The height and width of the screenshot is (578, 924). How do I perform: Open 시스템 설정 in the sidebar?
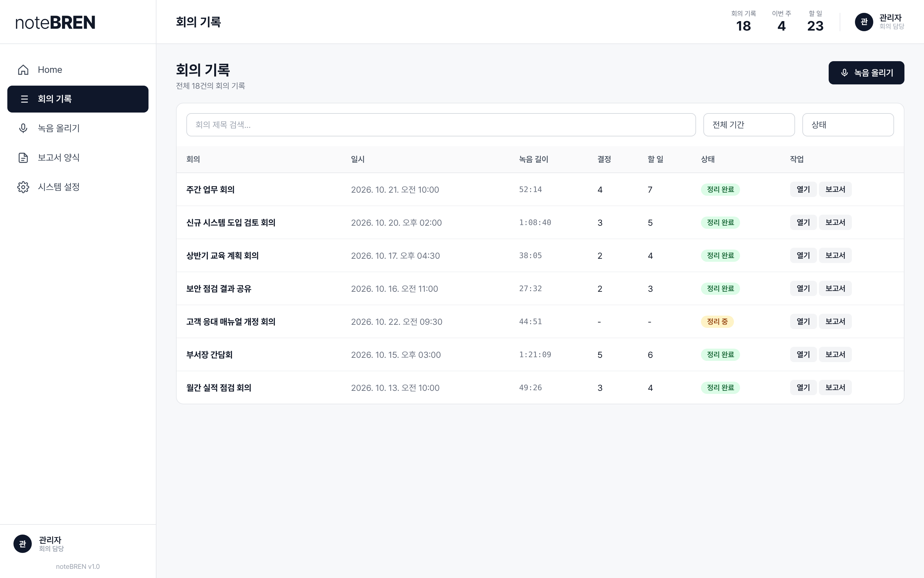(x=78, y=187)
